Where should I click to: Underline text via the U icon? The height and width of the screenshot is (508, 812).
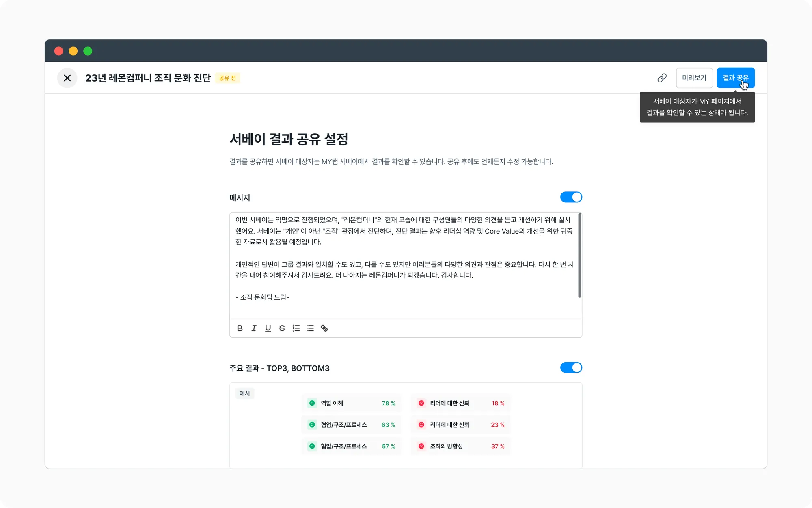[268, 328]
